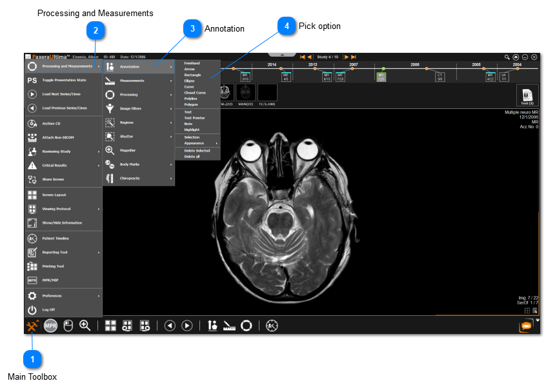Click the search magnifier icon at top right
The height and width of the screenshot is (392, 546).
pos(507,57)
